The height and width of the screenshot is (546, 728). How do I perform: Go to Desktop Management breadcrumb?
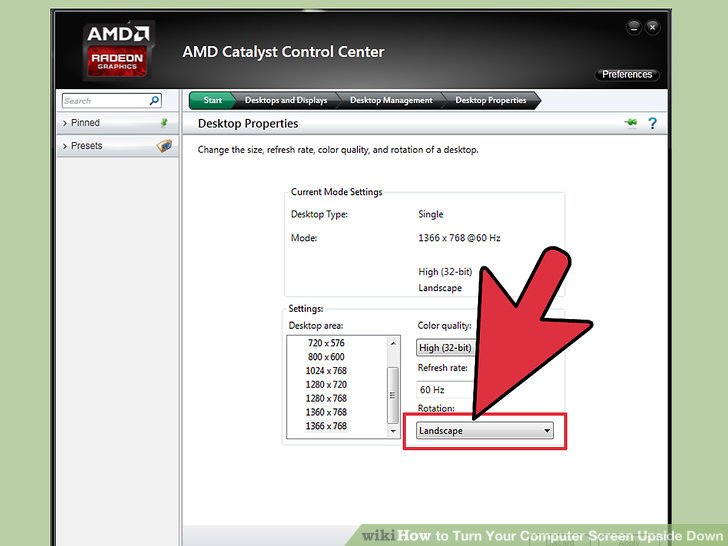pos(391,100)
